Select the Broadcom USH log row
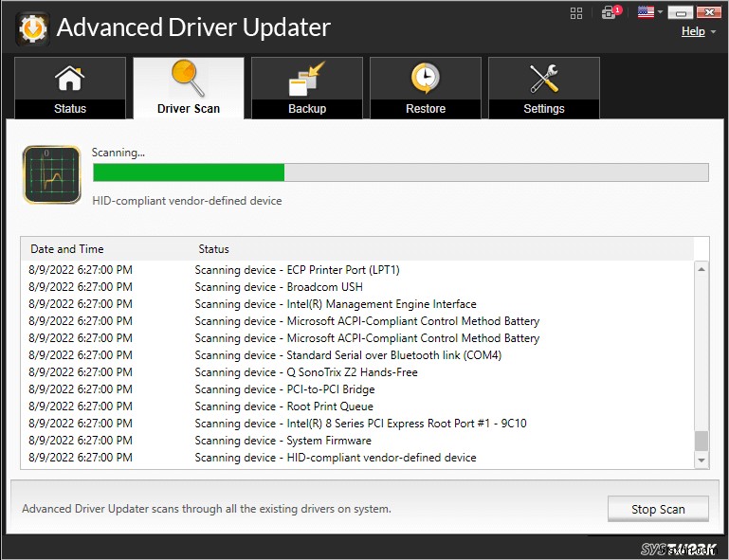The width and height of the screenshot is (729, 560). click(x=357, y=287)
